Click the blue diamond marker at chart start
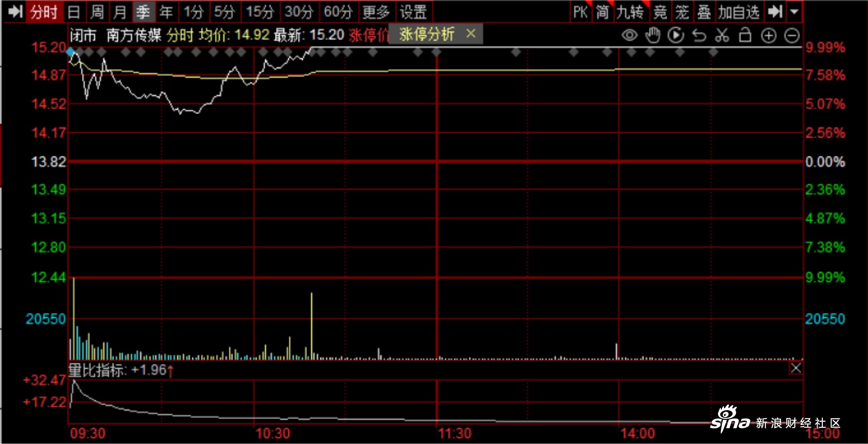Viewport: 868px width, 444px height. click(x=71, y=52)
